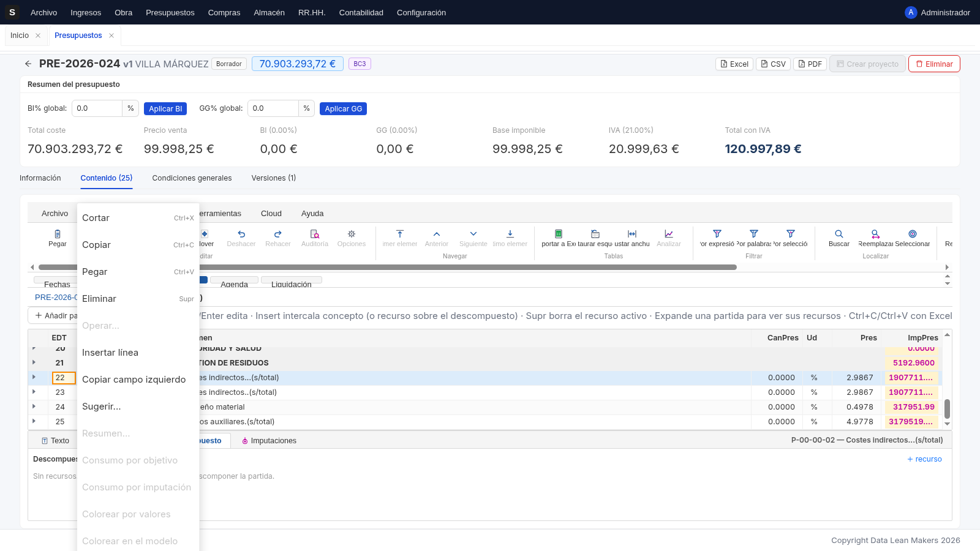
Task: Click the + recurso link
Action: point(924,459)
